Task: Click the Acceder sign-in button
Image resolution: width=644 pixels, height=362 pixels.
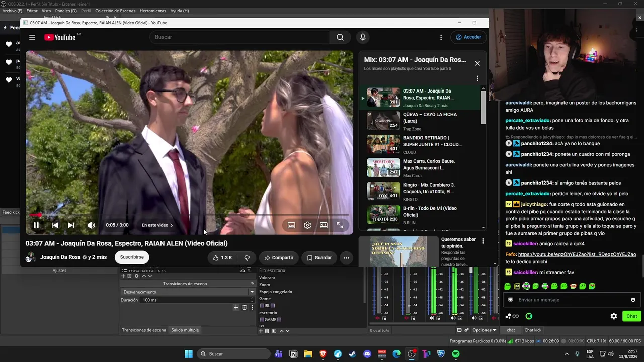Action: pos(468,37)
